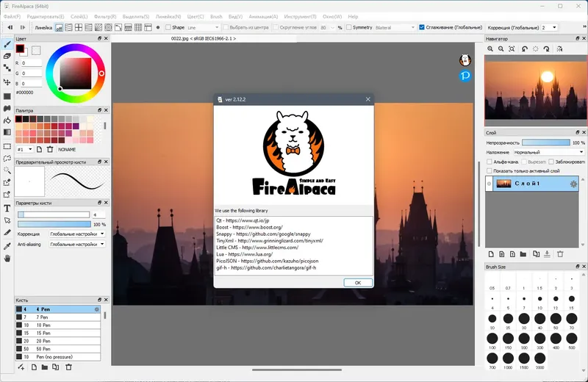The height and width of the screenshot is (382, 588).
Task: Open Наложение Нормальный blend mode dropdown
Action: (x=548, y=152)
